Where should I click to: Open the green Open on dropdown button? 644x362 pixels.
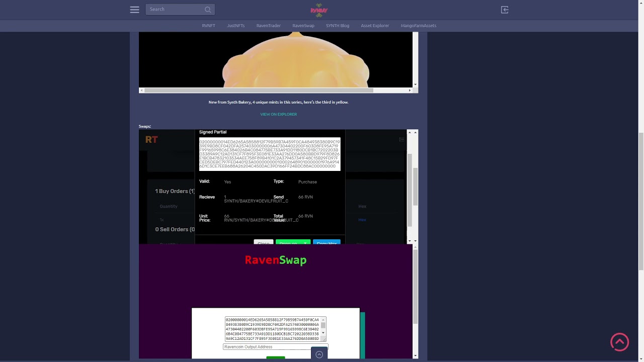pos(292,243)
